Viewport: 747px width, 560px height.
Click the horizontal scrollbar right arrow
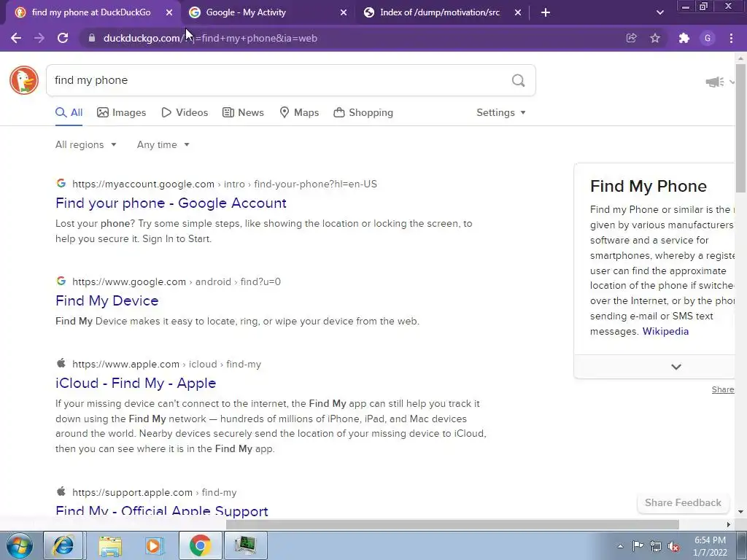729,525
